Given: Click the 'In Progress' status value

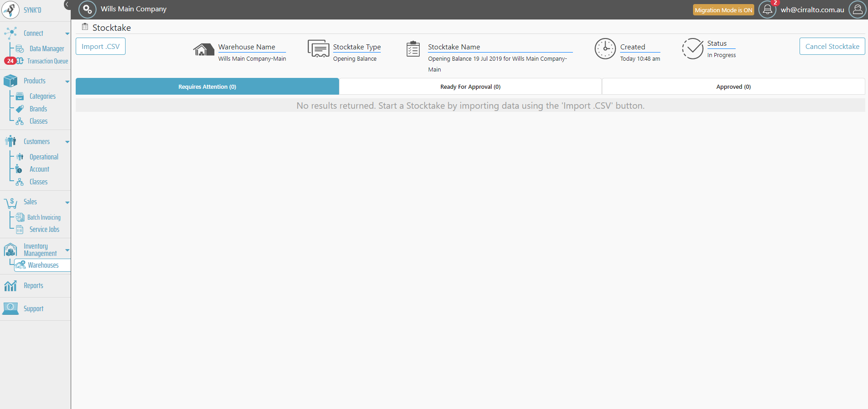Looking at the screenshot, I should 722,55.
